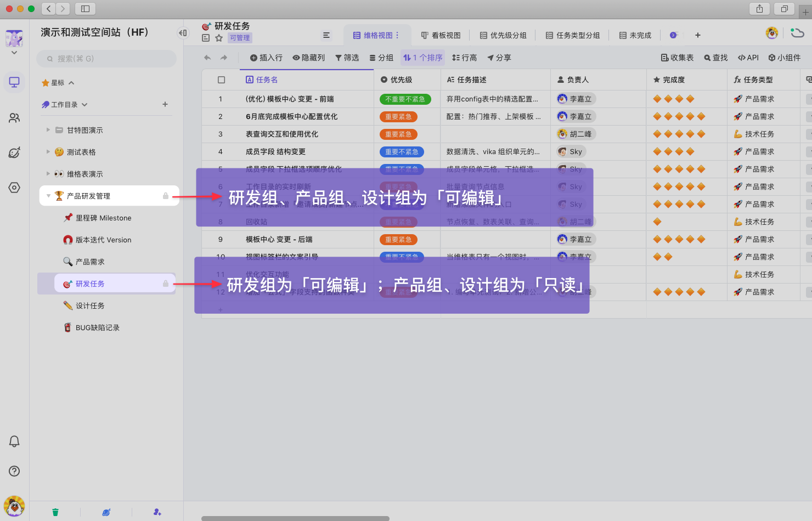812x521 pixels.
Task: Open the 1 个排序 sort option
Action: click(423, 58)
